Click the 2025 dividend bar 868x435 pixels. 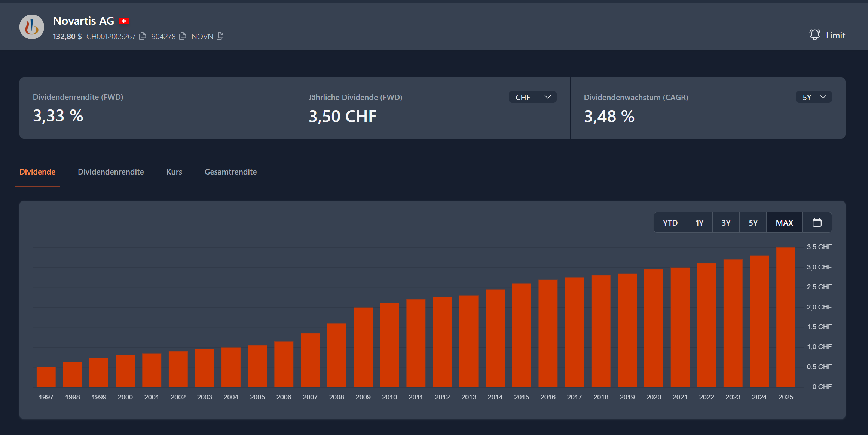786,318
